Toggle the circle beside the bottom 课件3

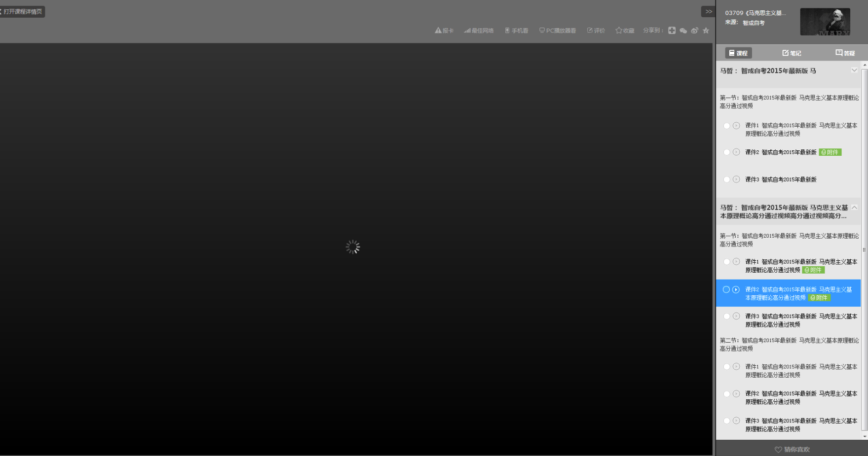point(726,421)
